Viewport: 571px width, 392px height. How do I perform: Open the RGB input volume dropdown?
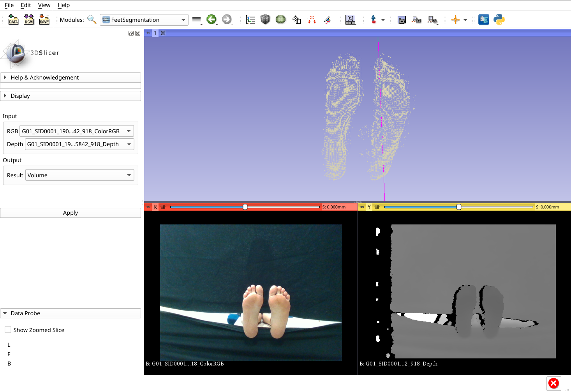pyautogui.click(x=76, y=131)
